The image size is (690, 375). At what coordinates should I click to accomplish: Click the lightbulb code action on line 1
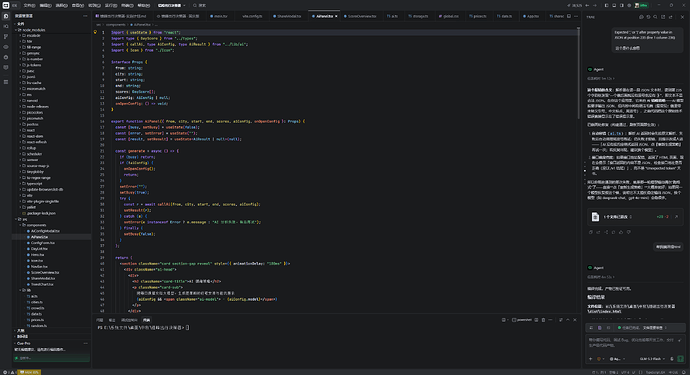(x=95, y=32)
